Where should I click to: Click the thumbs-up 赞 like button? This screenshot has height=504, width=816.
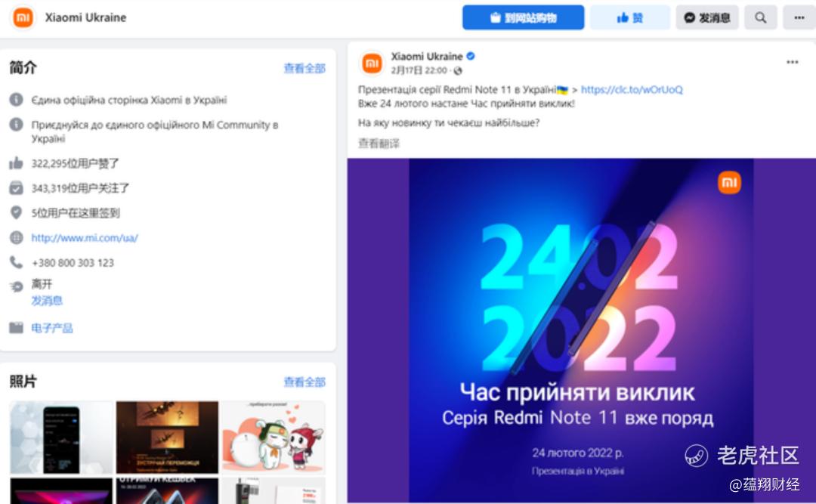(x=629, y=17)
